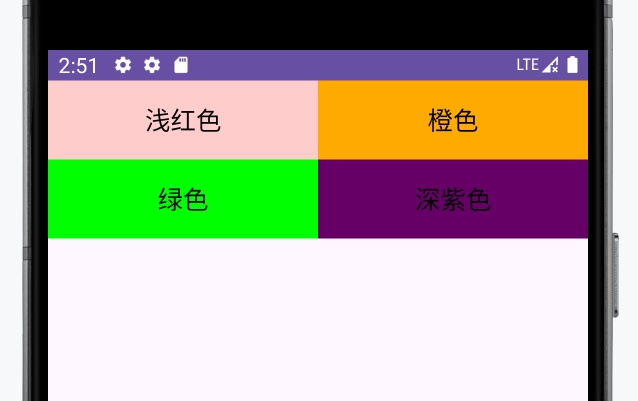This screenshot has height=401, width=638.
Task: Tap the battery icon in status bar
Action: [x=572, y=65]
